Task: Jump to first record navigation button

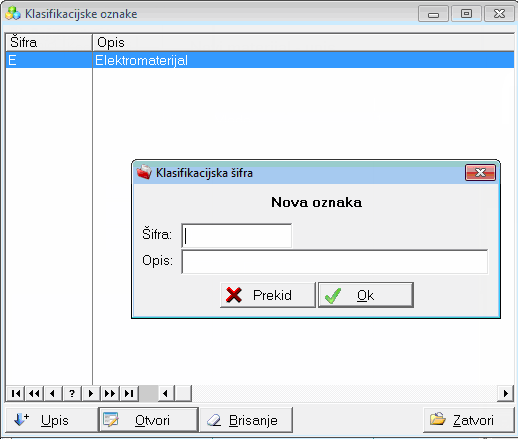Action: point(15,394)
